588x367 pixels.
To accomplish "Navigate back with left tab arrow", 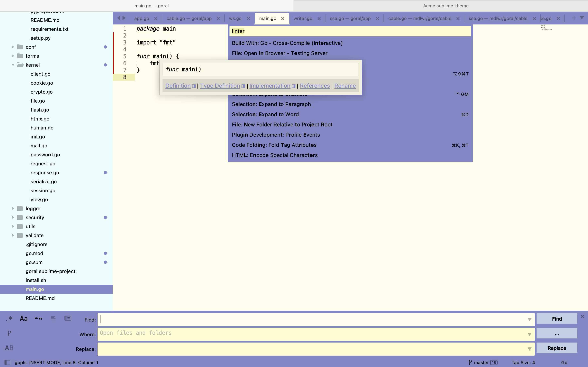I will [118, 18].
